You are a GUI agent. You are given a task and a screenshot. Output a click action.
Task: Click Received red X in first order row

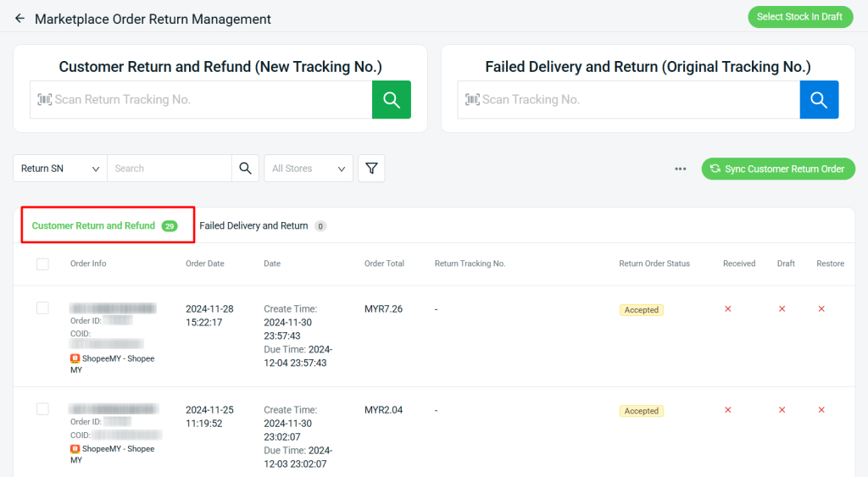pyautogui.click(x=727, y=309)
